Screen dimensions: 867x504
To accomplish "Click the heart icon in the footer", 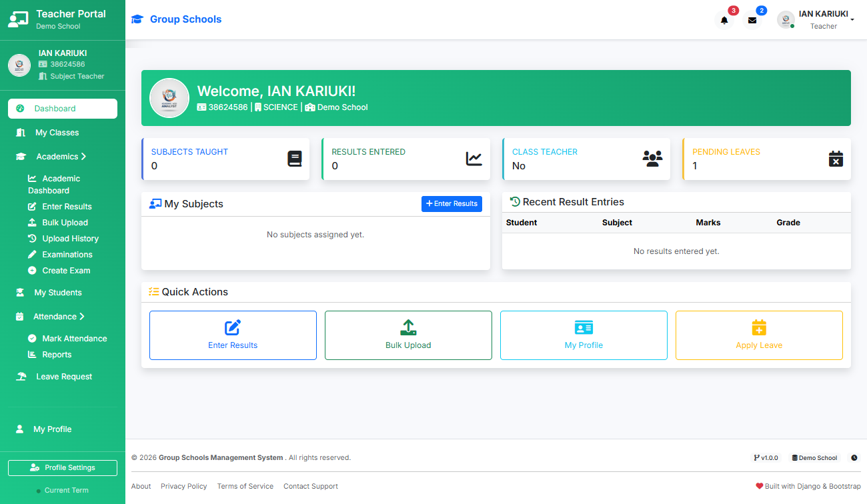I will pos(759,486).
